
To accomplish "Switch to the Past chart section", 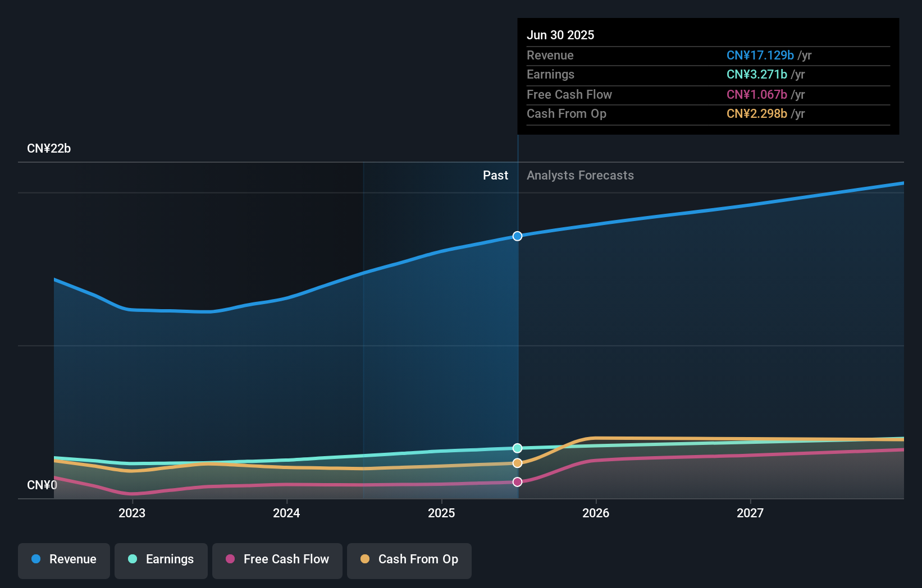I will (495, 175).
